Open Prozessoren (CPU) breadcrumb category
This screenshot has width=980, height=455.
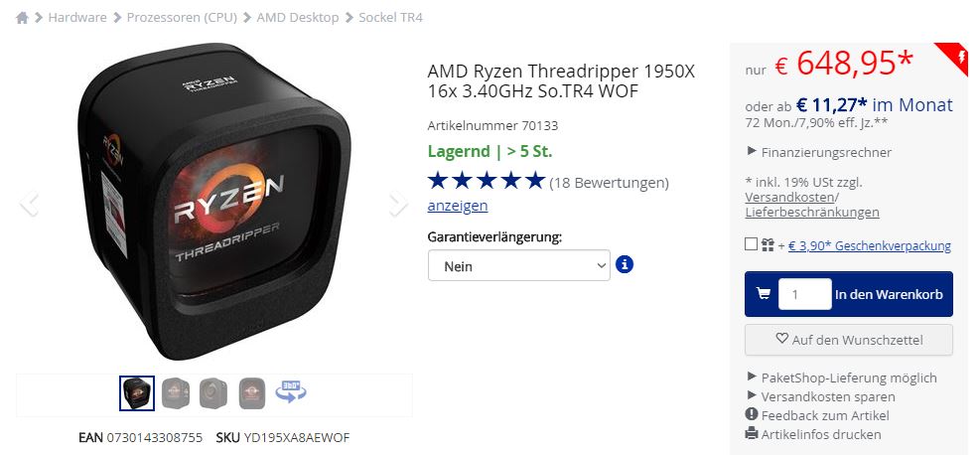tap(182, 18)
